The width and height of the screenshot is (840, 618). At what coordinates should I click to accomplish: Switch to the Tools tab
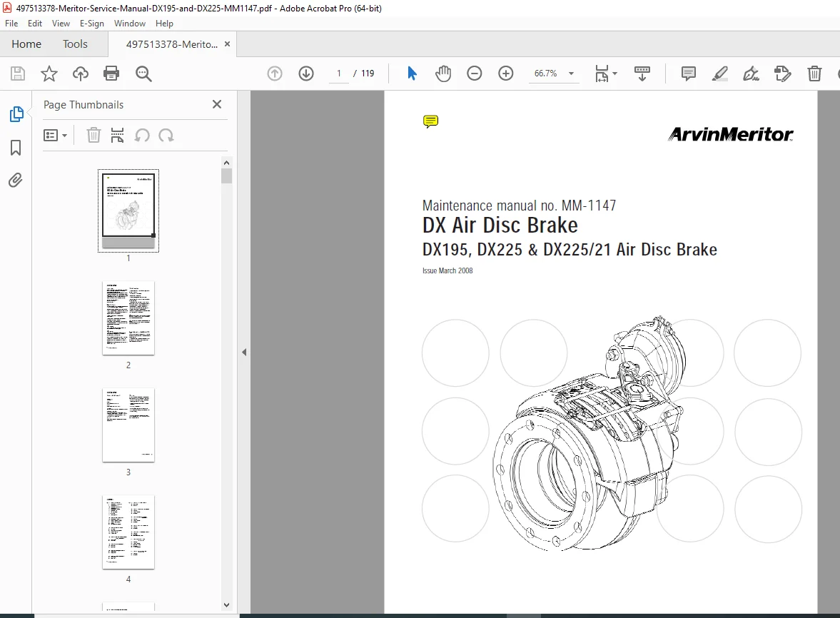pos(75,44)
